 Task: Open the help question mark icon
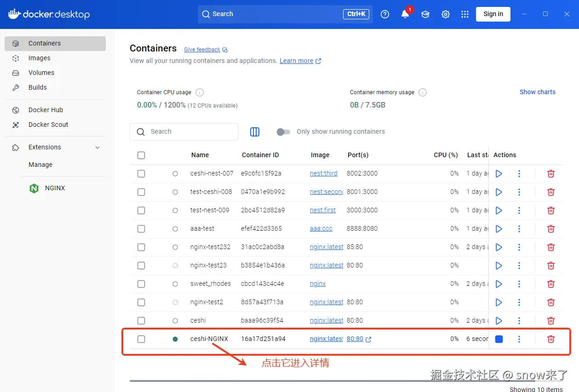pos(385,14)
